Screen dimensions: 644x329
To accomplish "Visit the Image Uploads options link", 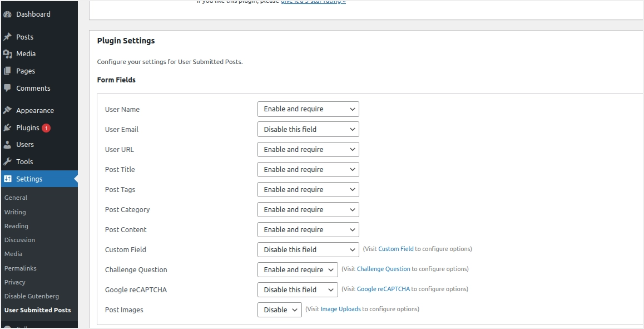I will [340, 309].
